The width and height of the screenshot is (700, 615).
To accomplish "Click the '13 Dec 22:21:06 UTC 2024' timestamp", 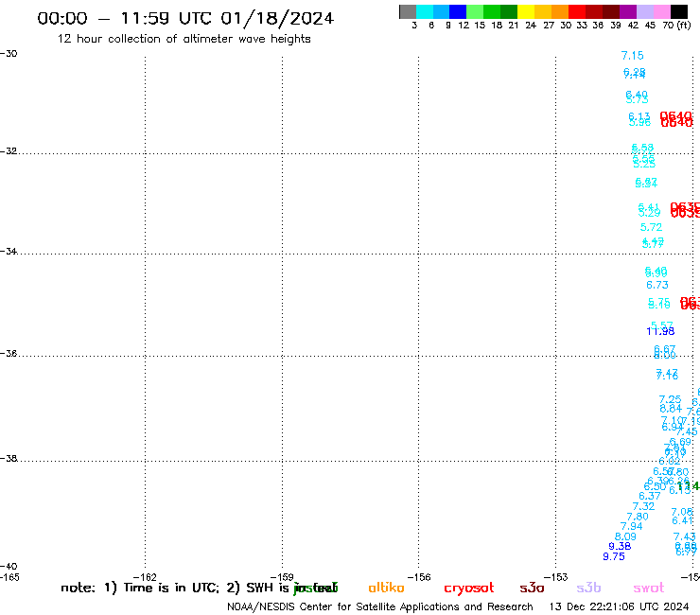I will [x=619, y=606].
